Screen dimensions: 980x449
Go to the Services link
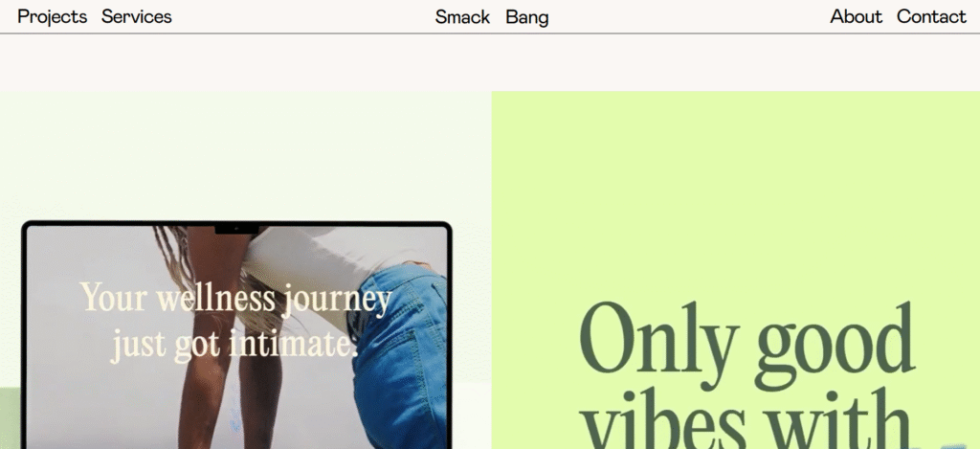click(136, 17)
